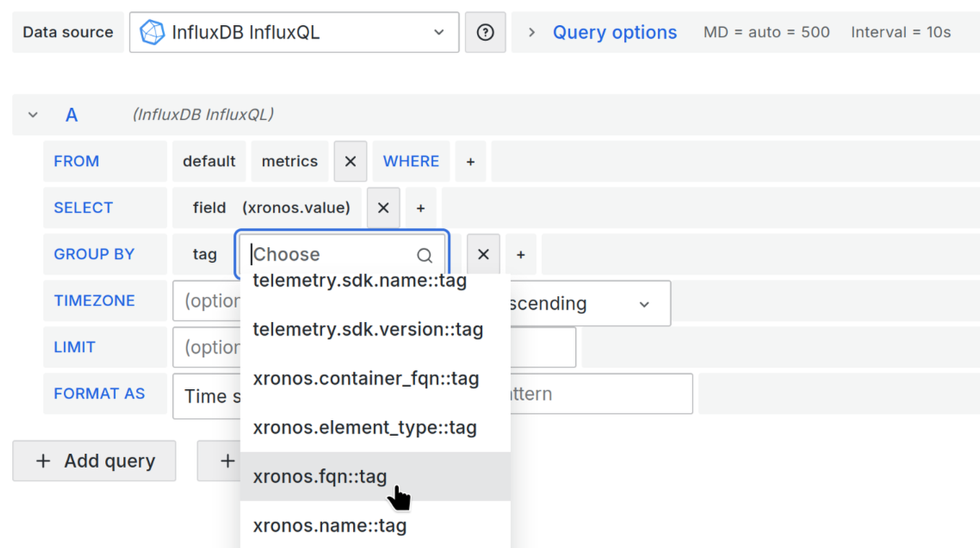Choose telemetry.sdk.version::tag option
The height and width of the screenshot is (548, 980).
click(375, 329)
